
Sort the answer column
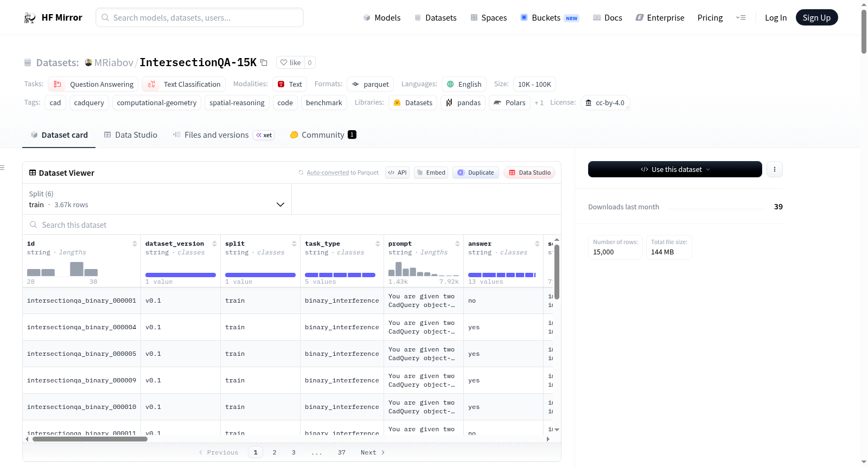[x=537, y=244]
